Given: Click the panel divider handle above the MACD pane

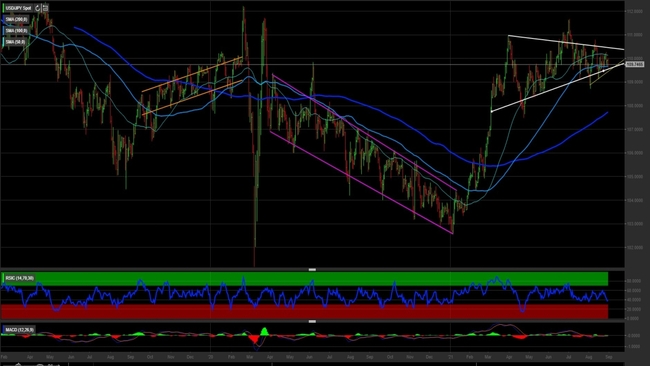Looking at the screenshot, I should [312, 321].
